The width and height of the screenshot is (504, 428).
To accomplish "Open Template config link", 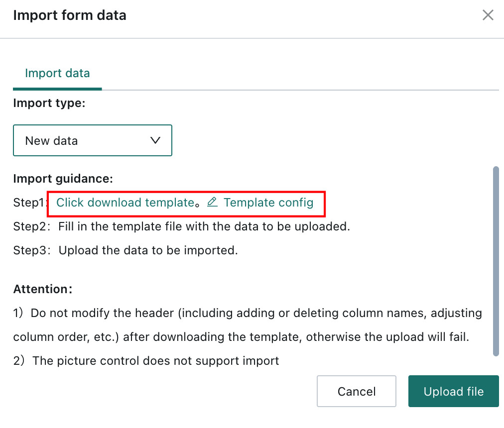I will coord(268,203).
